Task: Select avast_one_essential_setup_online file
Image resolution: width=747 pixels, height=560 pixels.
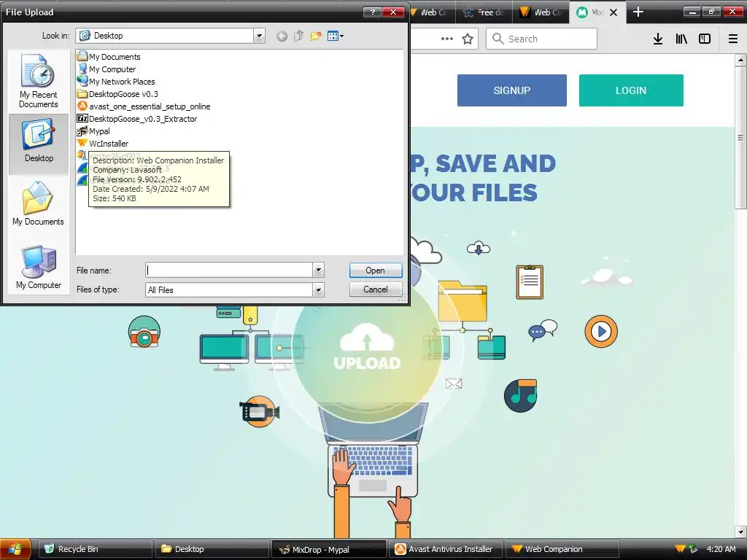Action: click(144, 106)
